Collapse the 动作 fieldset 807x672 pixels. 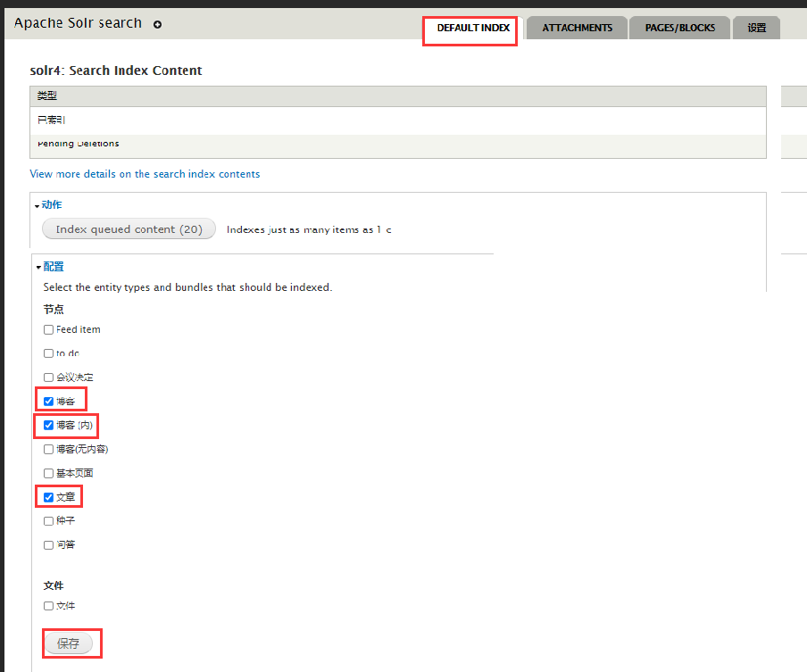tap(51, 204)
